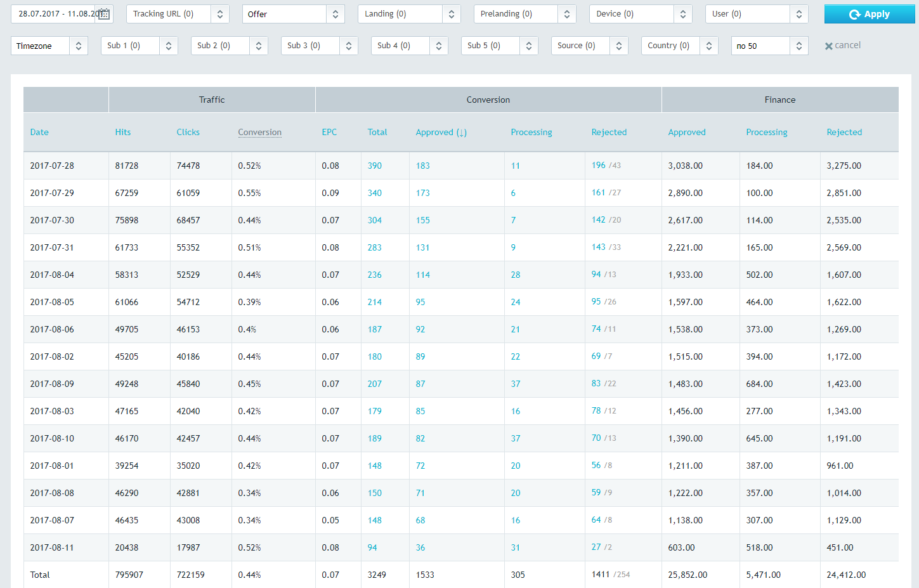Open the 'no 50' dropdown
Viewport: 919px width, 588px height.
(x=770, y=46)
